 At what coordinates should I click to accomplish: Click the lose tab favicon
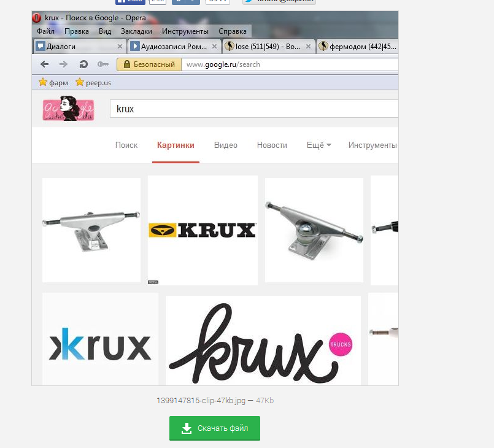(230, 46)
